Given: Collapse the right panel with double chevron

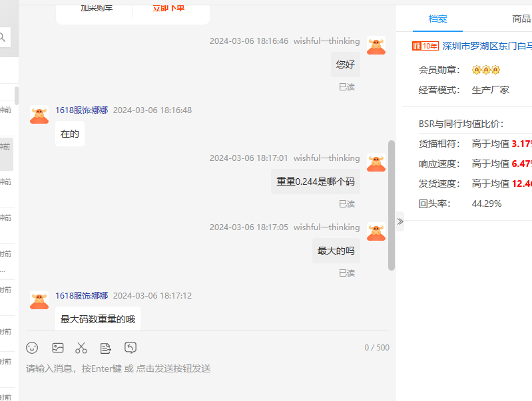Looking at the screenshot, I should tap(400, 221).
